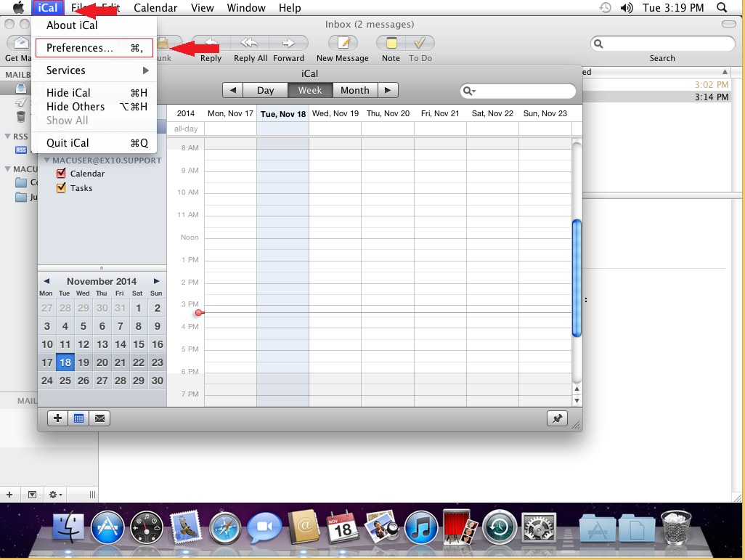The image size is (745, 560).
Task: Click the Forward icon
Action: click(289, 45)
